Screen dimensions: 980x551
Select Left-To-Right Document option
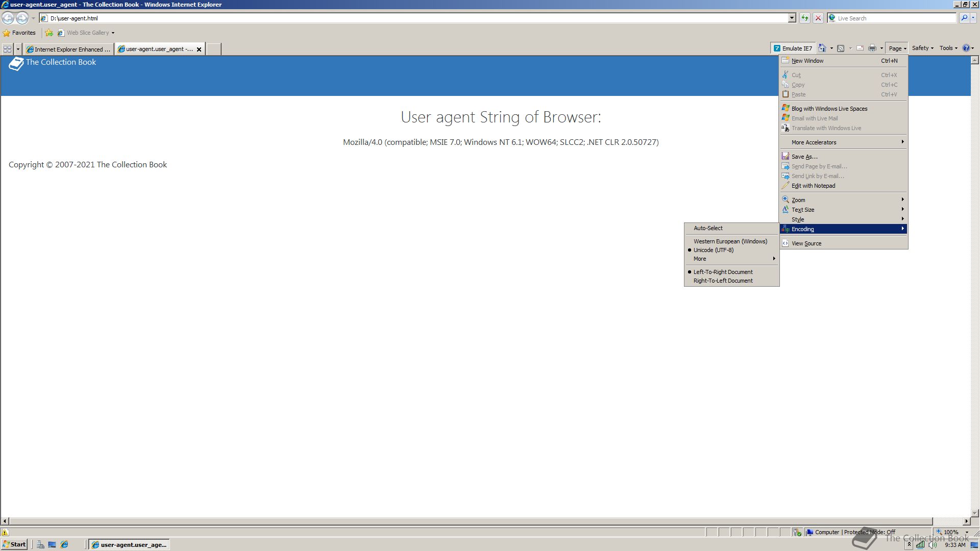(731, 272)
